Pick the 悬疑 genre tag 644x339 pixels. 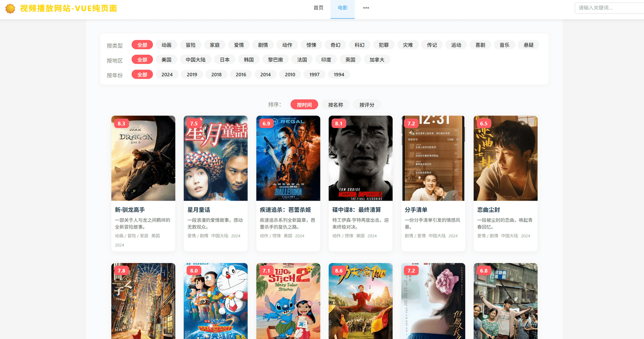[529, 45]
